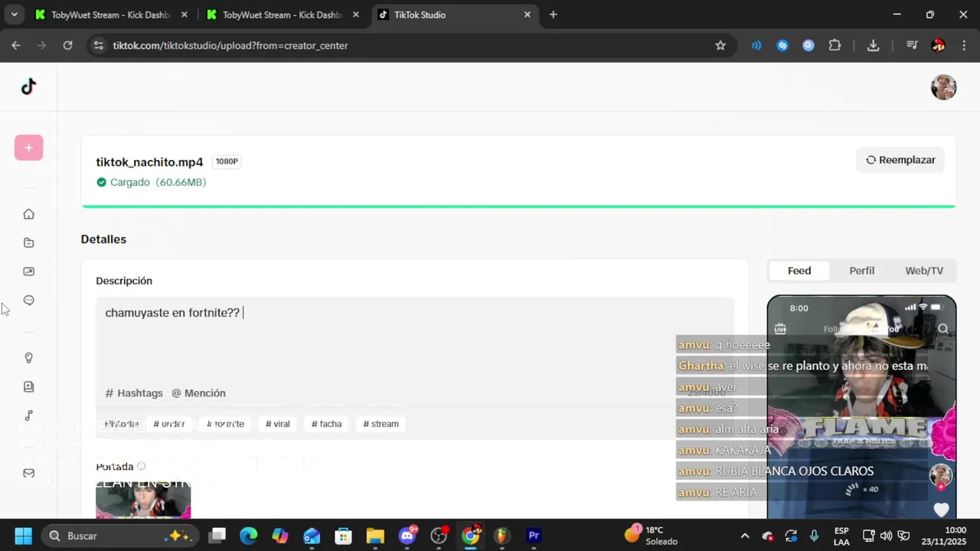
Task: Open the Home icon in sidebar
Action: tap(28, 214)
